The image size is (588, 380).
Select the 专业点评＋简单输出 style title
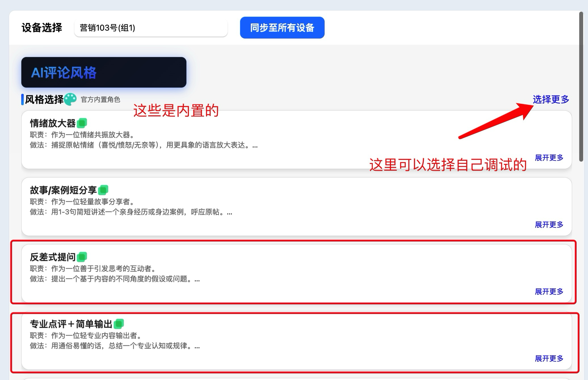tap(71, 324)
